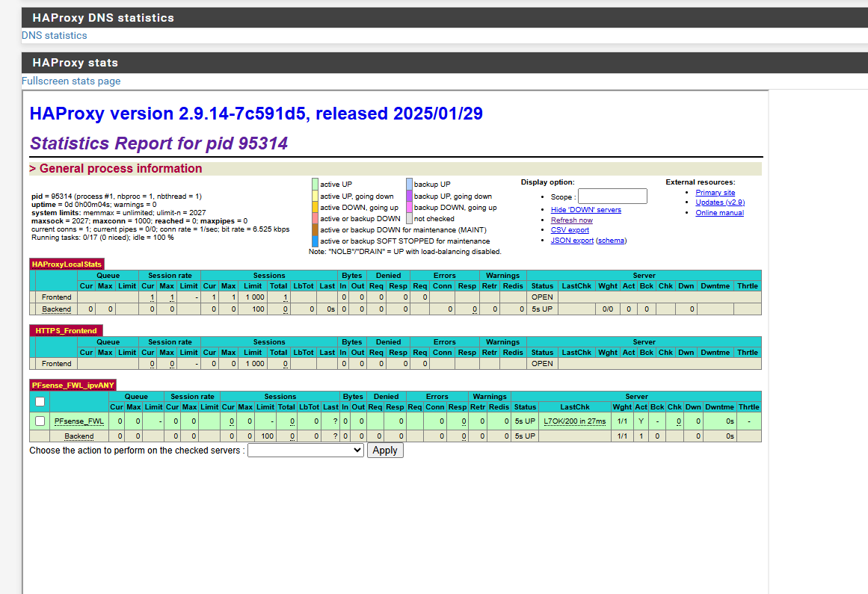
Task: Open the JSON schema link
Action: pos(611,241)
